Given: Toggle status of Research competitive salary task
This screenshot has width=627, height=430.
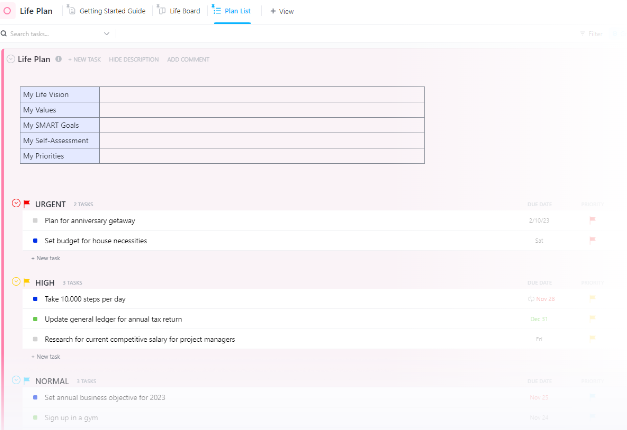Looking at the screenshot, I should coord(35,339).
